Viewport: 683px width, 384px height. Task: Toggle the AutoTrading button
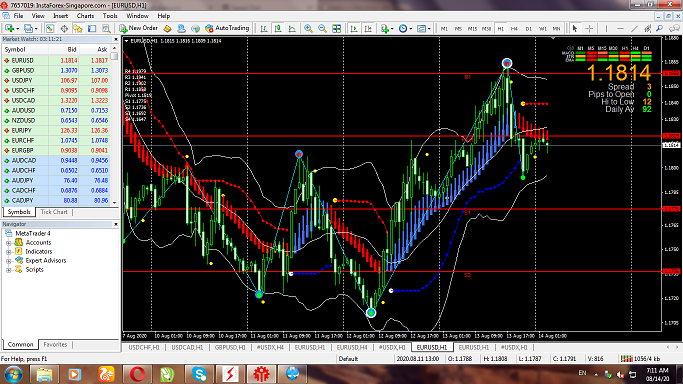point(227,28)
